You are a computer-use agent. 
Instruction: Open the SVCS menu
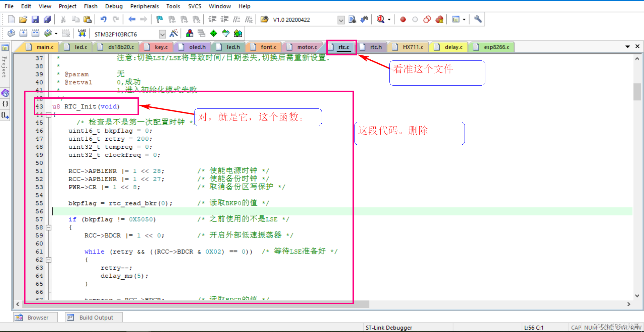[x=195, y=6]
